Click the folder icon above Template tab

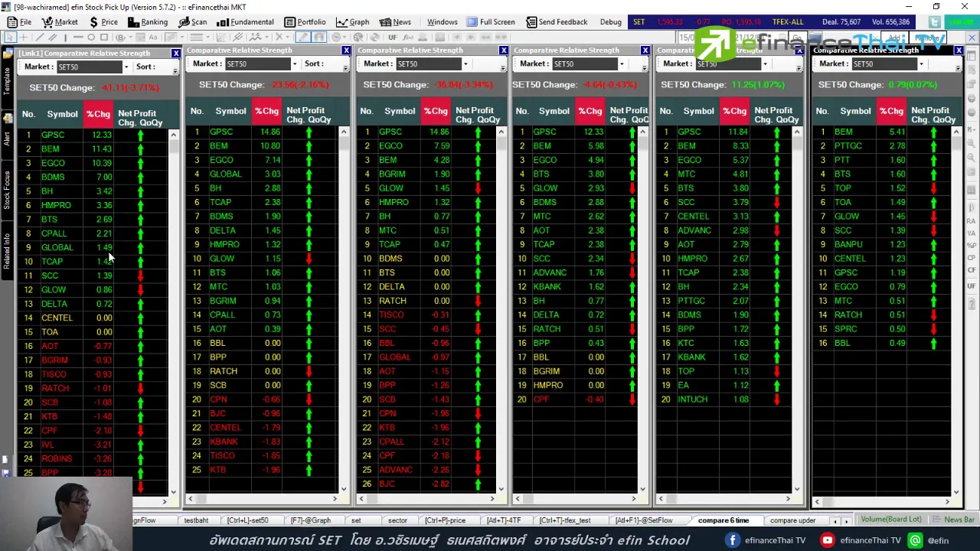coord(8,54)
